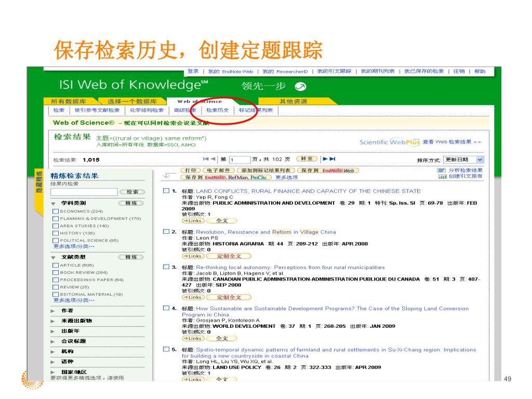
Task: Go to previous results page arrow
Action: click(x=212, y=159)
